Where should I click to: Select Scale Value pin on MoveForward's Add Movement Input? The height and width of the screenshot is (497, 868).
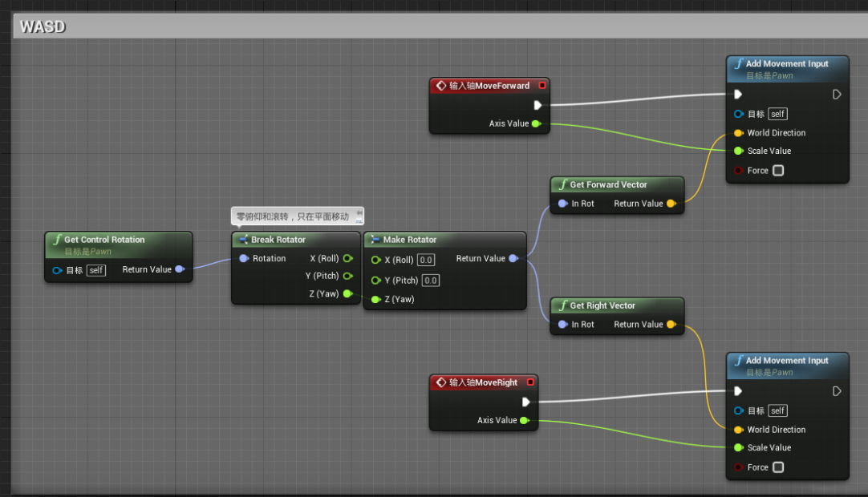pyautogui.click(x=739, y=151)
